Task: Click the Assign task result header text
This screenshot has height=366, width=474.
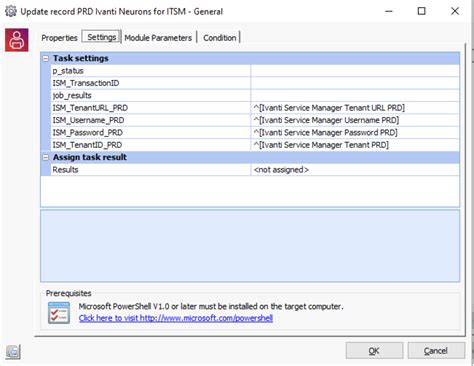Action: pyautogui.click(x=90, y=157)
